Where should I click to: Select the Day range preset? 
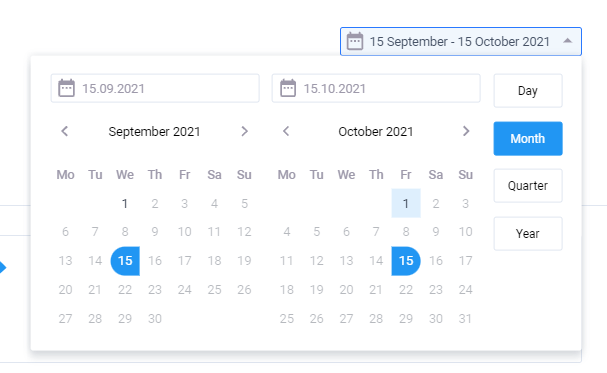tap(528, 91)
